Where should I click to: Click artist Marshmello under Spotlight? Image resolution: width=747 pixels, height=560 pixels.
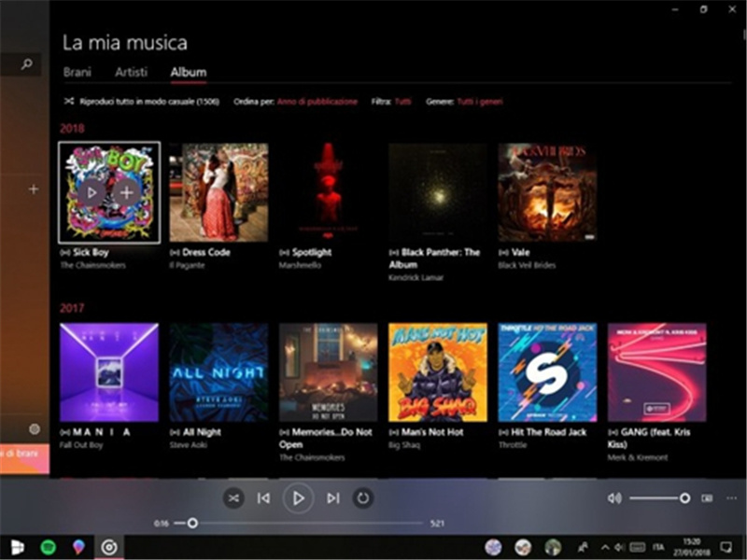[x=300, y=265]
